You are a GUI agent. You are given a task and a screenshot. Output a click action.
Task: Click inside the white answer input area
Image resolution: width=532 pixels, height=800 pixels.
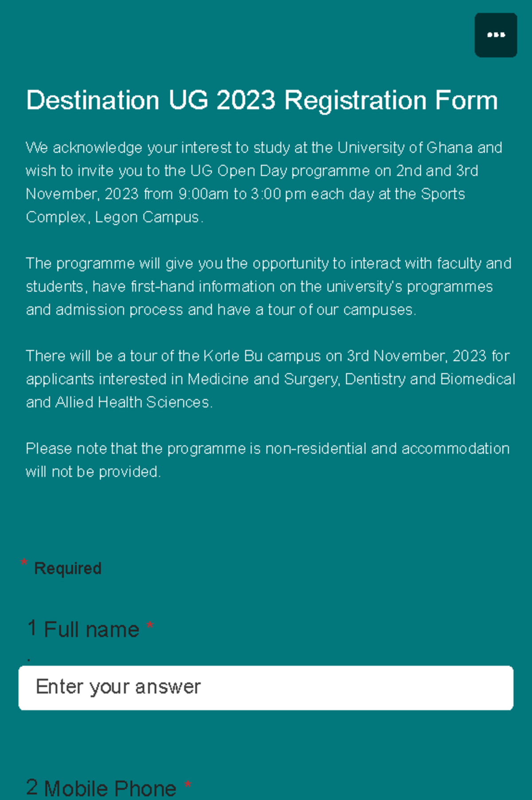[x=266, y=686]
